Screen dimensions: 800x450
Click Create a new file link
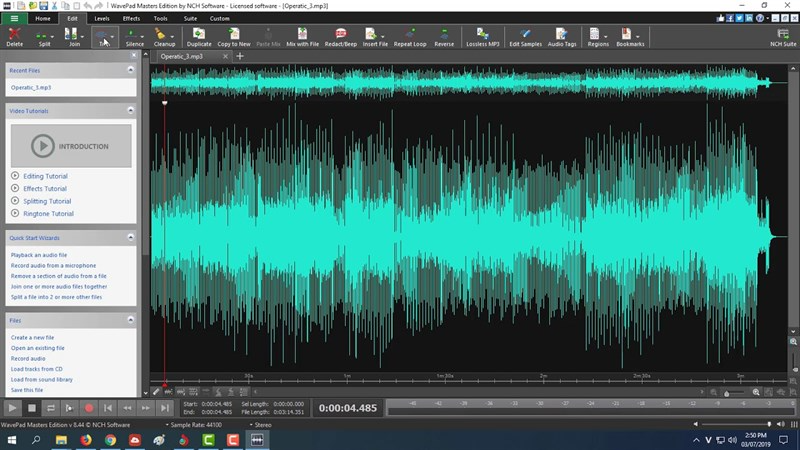pos(32,337)
